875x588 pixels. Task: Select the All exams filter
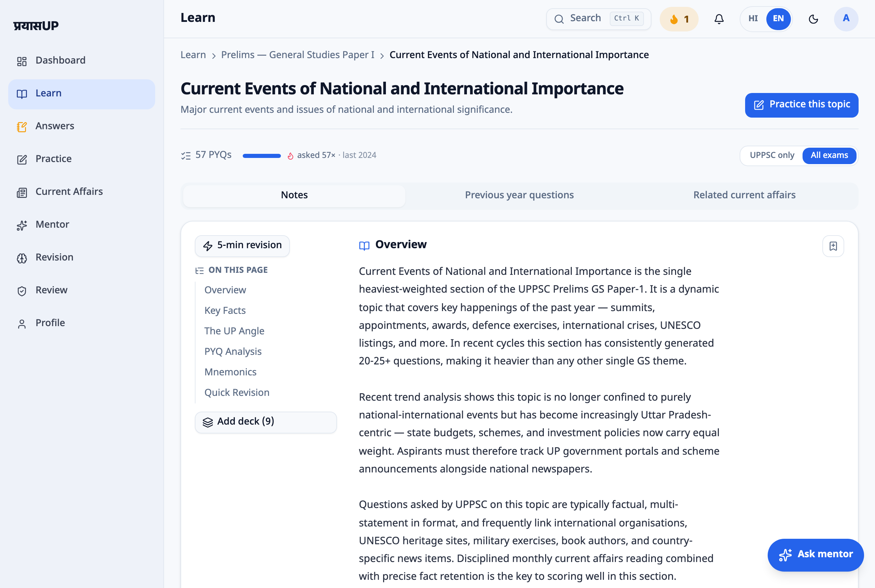click(x=829, y=155)
